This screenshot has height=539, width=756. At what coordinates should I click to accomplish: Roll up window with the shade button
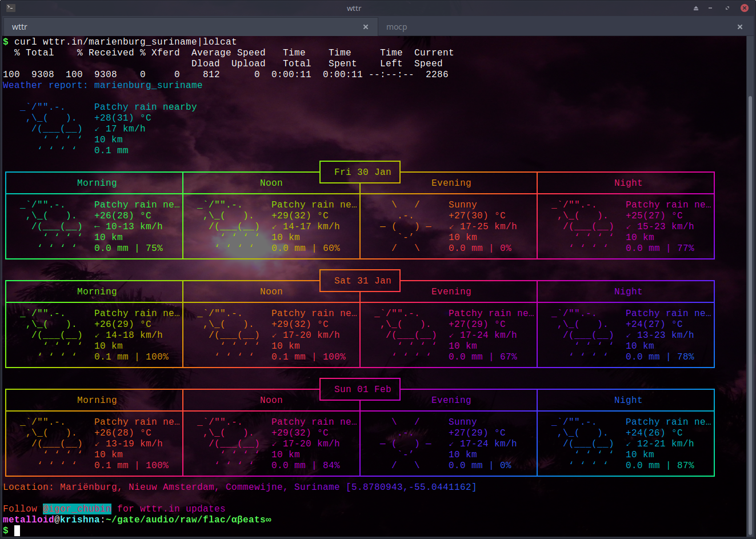[x=695, y=8]
